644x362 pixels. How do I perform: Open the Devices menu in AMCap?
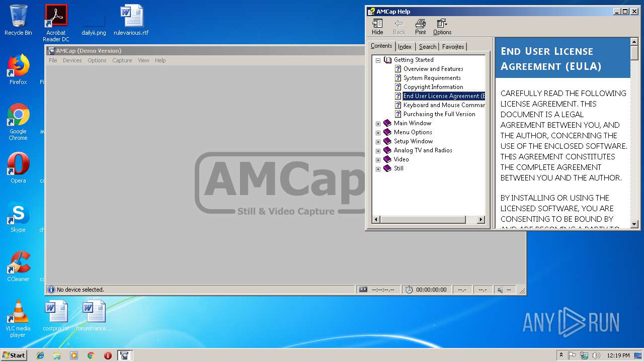(x=72, y=60)
